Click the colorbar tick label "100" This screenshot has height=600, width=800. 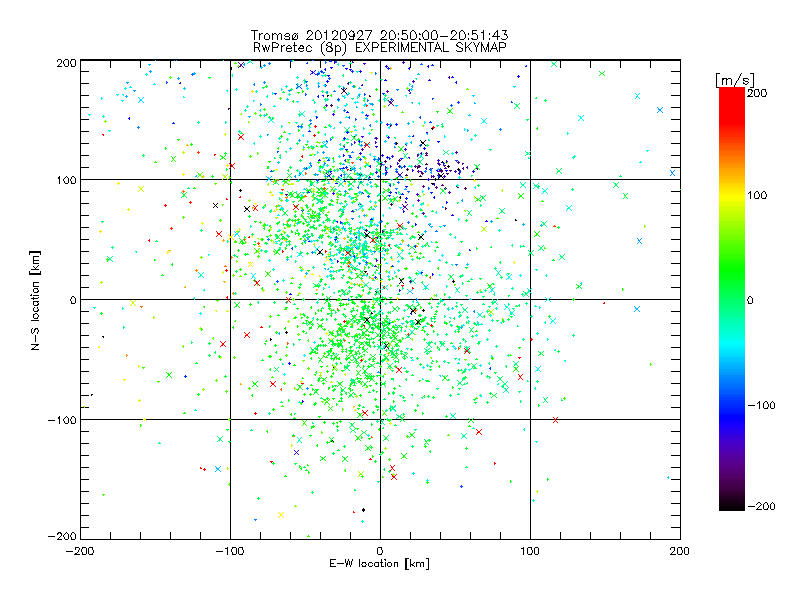pyautogui.click(x=757, y=195)
